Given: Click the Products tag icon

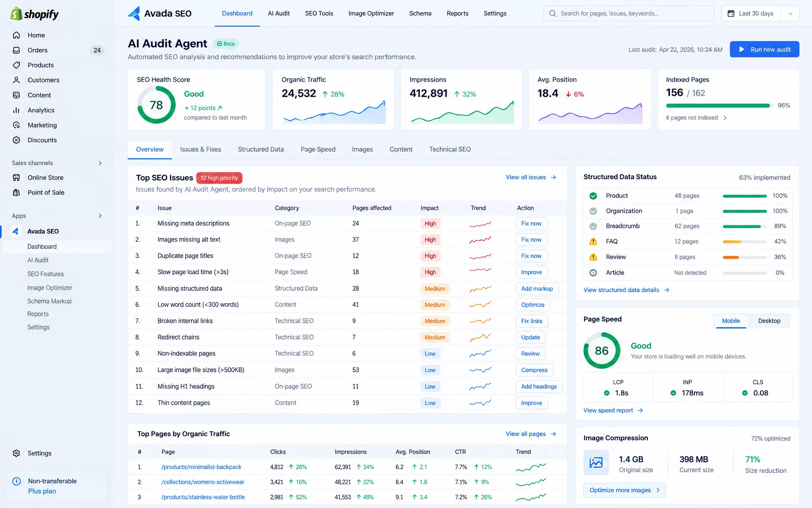Looking at the screenshot, I should tap(16, 65).
